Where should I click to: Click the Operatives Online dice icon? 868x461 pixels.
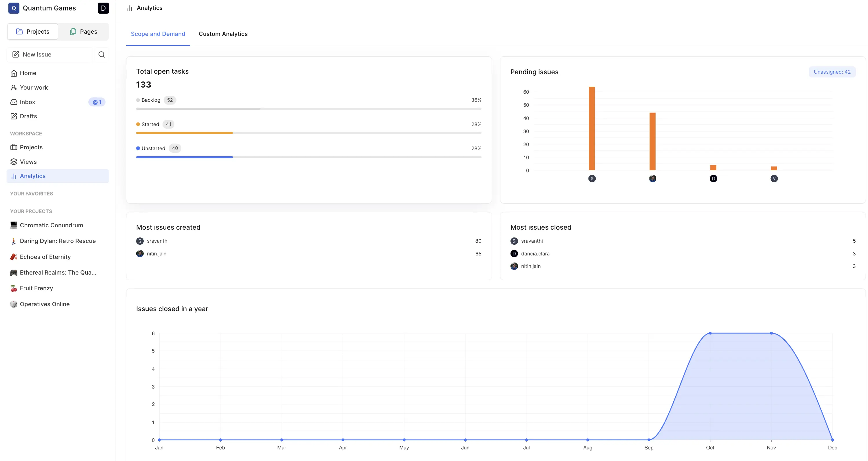point(14,304)
